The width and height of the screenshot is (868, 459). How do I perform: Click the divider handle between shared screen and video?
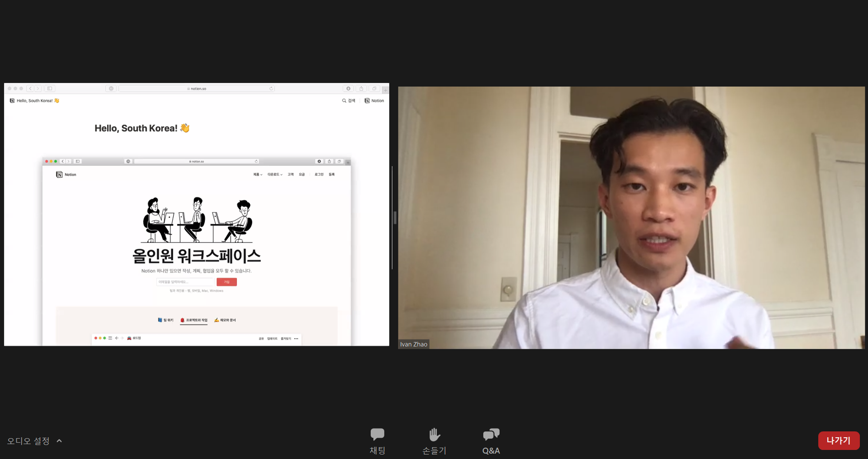coord(395,218)
